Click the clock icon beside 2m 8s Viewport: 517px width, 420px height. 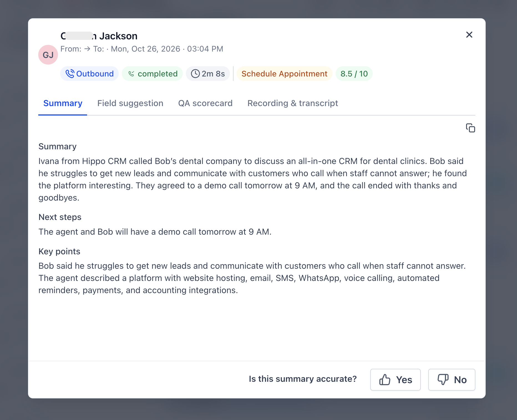coord(195,74)
